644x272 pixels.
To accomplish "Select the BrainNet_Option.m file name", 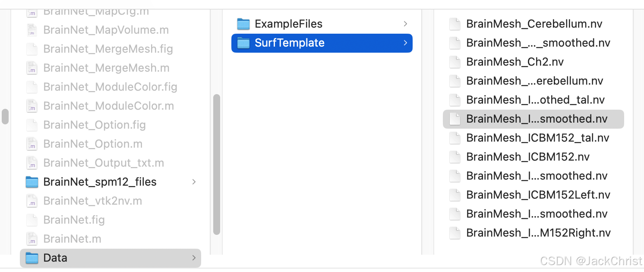I will (x=93, y=144).
